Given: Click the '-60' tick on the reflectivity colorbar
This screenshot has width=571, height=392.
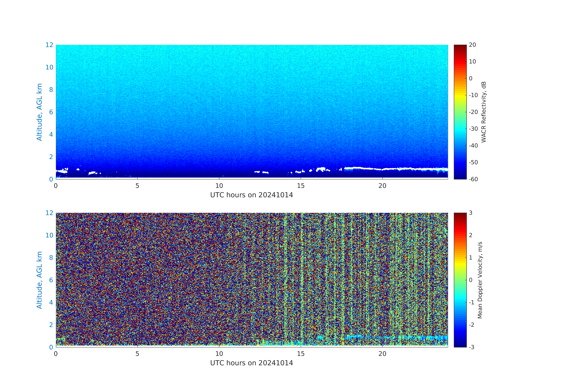Looking at the screenshot, I should (x=473, y=179).
